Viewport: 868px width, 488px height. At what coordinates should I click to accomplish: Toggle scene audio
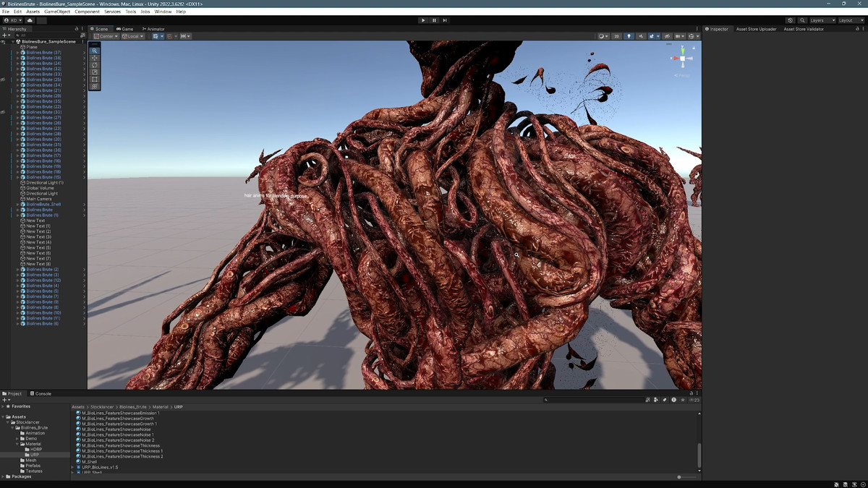pos(639,36)
